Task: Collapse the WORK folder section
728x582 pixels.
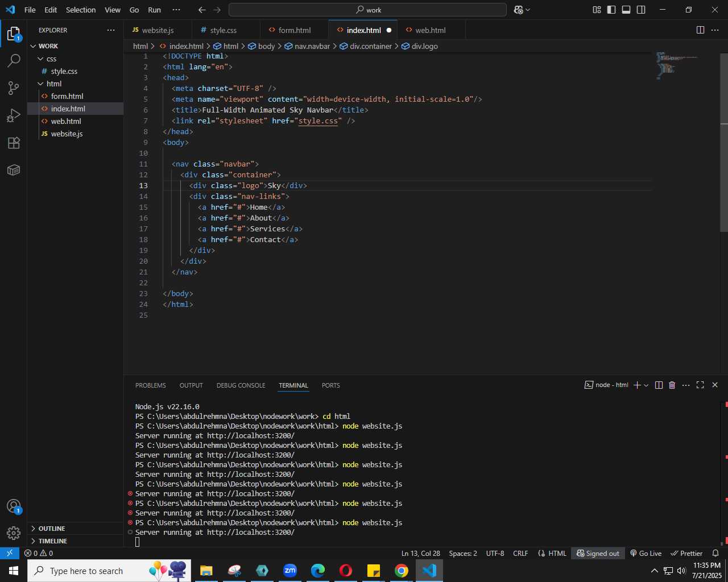Action: click(x=75, y=46)
